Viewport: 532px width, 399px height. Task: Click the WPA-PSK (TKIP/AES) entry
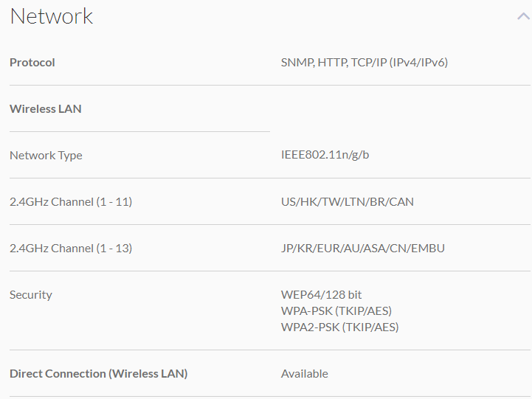(x=336, y=311)
